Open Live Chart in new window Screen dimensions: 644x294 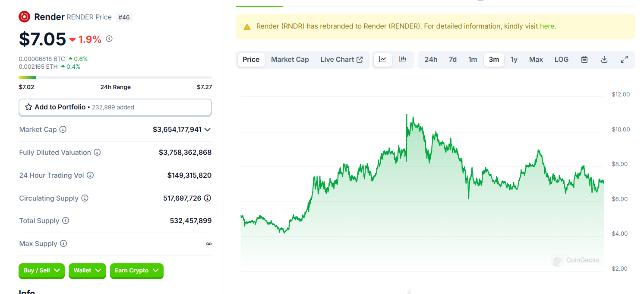(341, 60)
